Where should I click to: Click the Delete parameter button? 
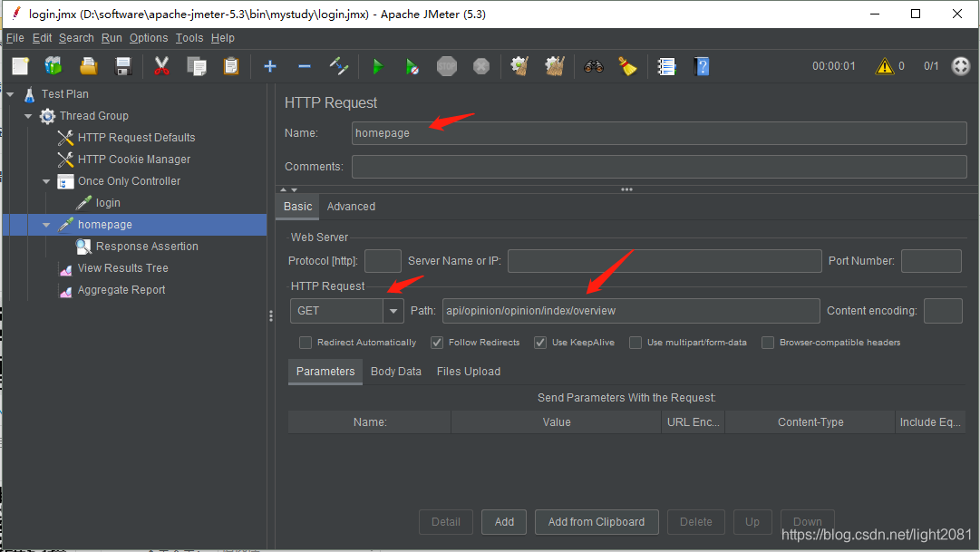pos(695,522)
